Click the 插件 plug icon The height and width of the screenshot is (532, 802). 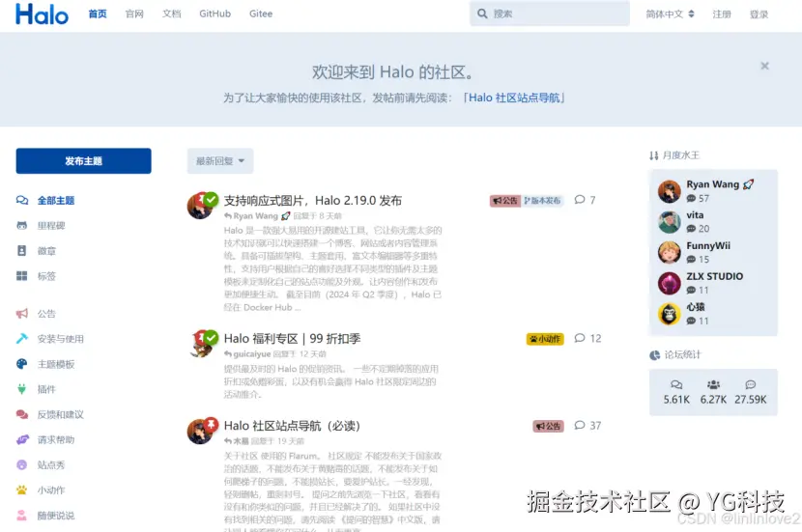[x=22, y=389]
